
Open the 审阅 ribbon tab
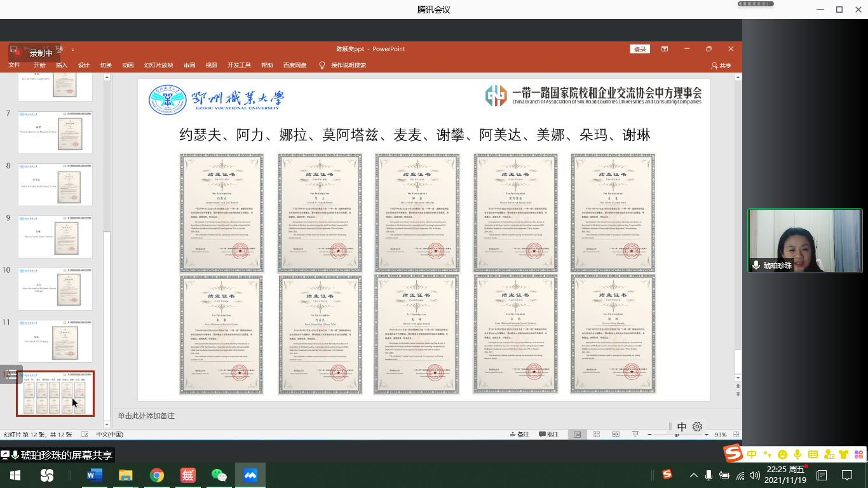pyautogui.click(x=189, y=65)
